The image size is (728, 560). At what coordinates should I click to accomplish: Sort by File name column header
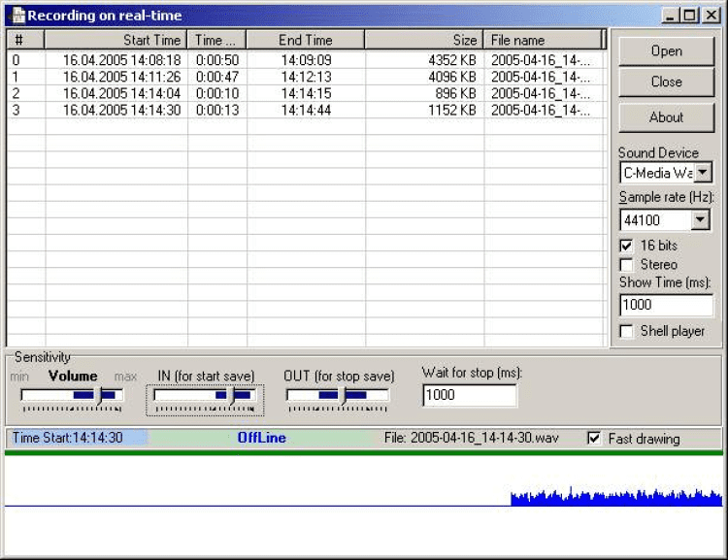click(x=543, y=40)
